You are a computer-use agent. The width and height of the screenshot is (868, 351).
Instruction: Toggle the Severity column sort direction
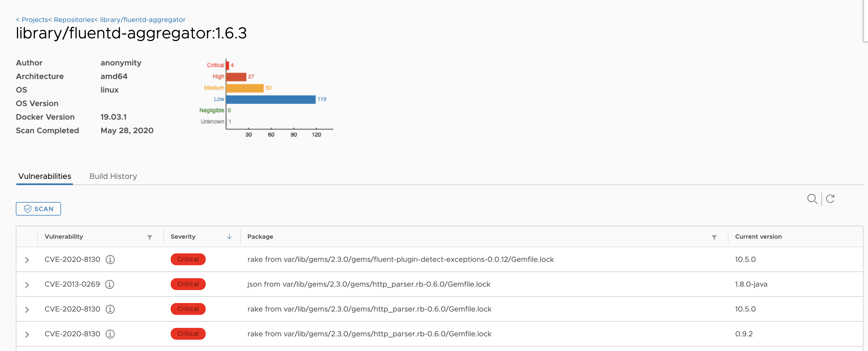tap(229, 236)
